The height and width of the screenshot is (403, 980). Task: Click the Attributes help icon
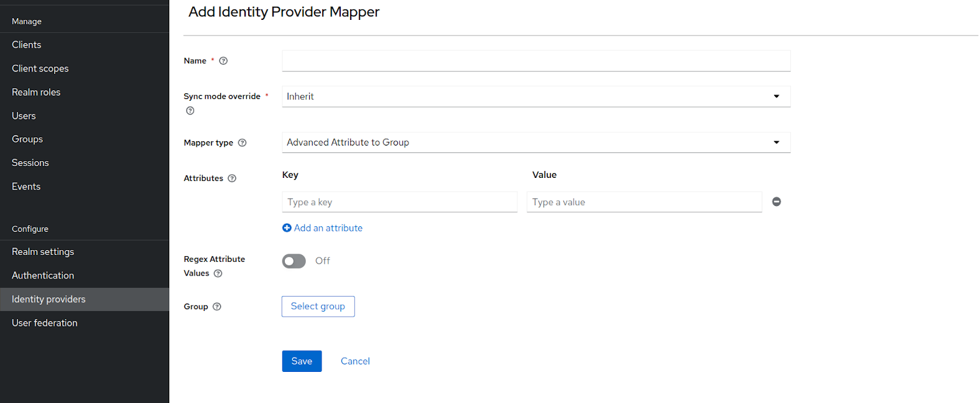click(232, 178)
